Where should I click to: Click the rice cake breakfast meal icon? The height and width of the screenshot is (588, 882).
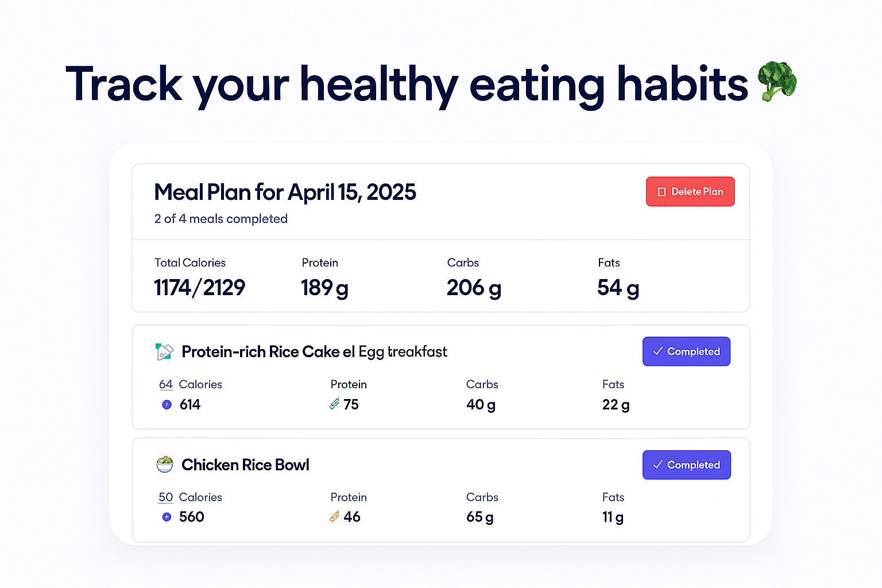pyautogui.click(x=164, y=351)
